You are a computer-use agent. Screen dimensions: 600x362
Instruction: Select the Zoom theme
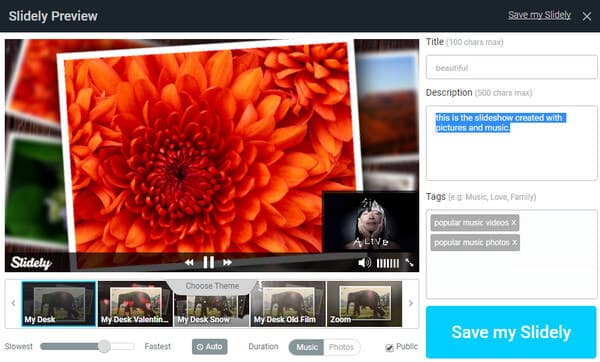coord(364,304)
